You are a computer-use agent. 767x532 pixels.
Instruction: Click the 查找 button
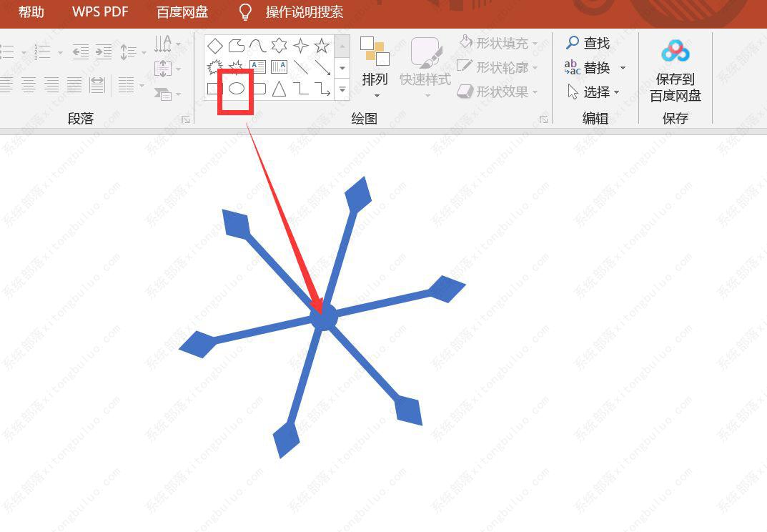(588, 43)
